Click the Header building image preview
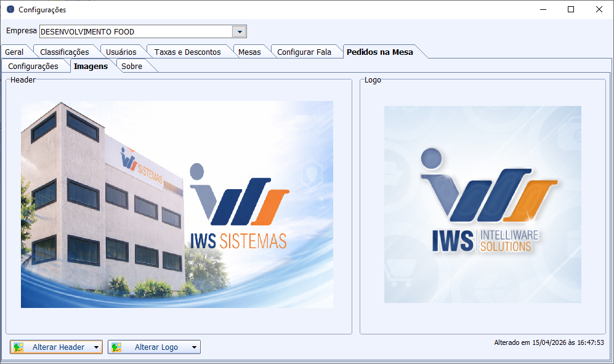614x364 pixels. point(177,204)
